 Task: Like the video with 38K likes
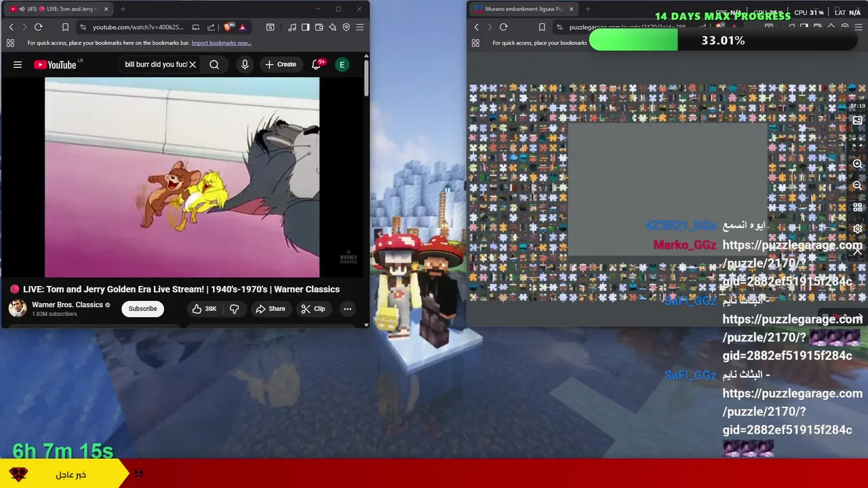pos(204,308)
